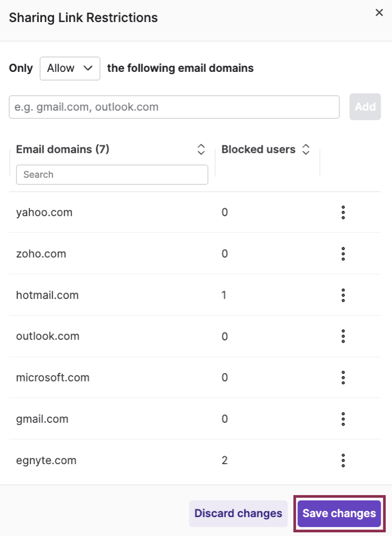
Task: Save changes to the link restrictions
Action: (x=338, y=513)
